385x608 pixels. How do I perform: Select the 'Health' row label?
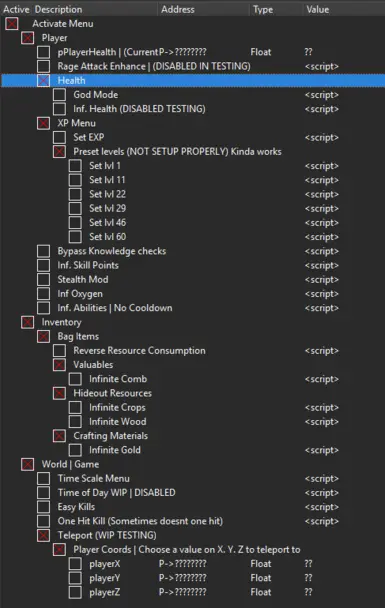[71, 81]
